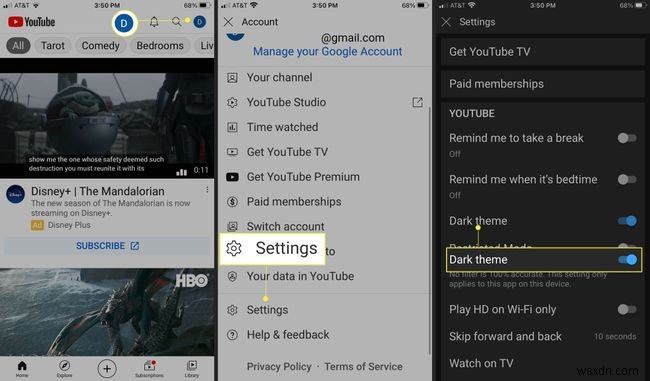Open three-dot menu on Mandalorian ad
The height and width of the screenshot is (381, 650).
[207, 189]
